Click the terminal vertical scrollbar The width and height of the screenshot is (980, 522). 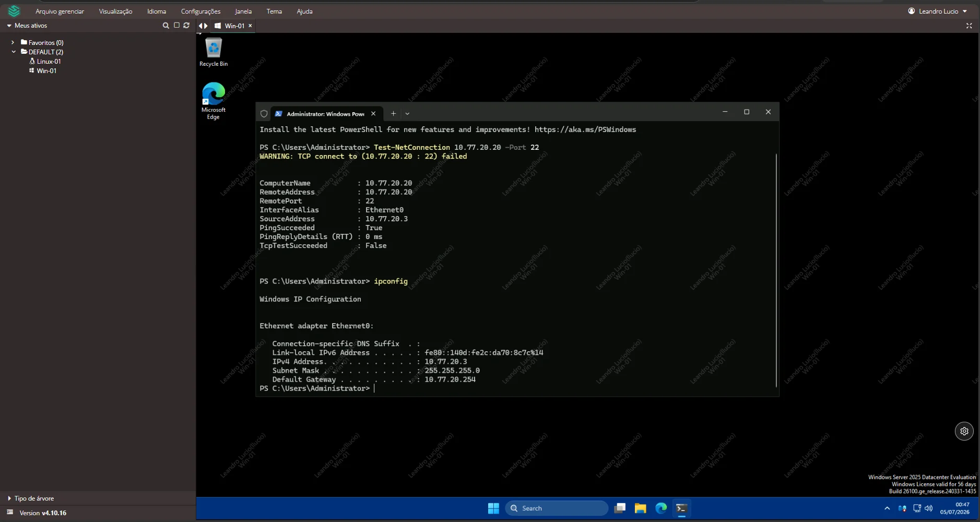pos(776,270)
